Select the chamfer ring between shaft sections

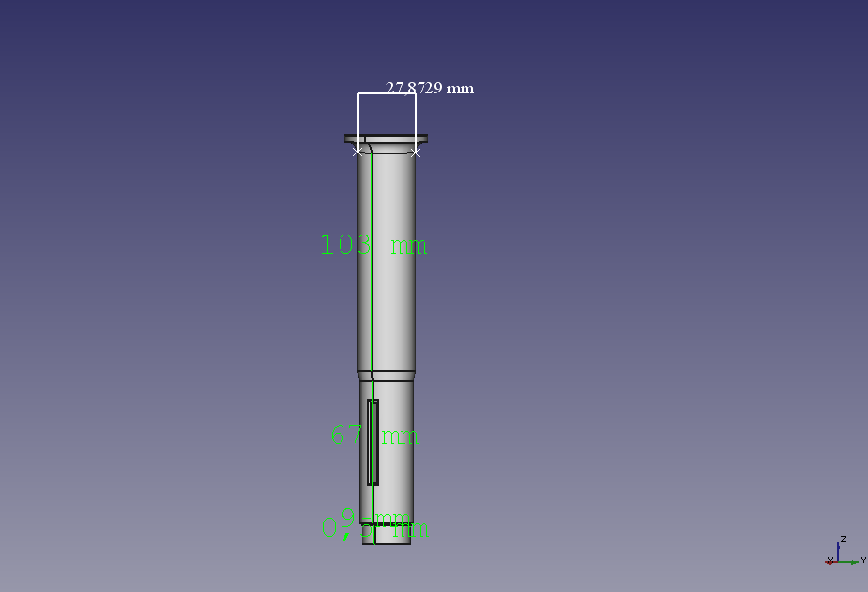pyautogui.click(x=386, y=377)
